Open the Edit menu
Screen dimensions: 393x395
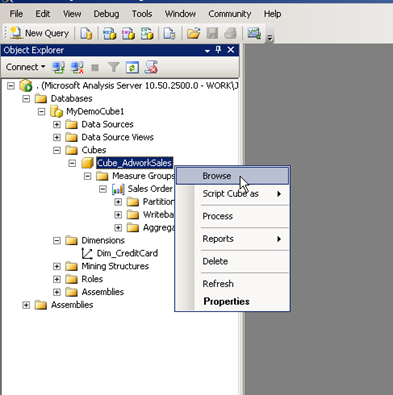click(x=43, y=14)
